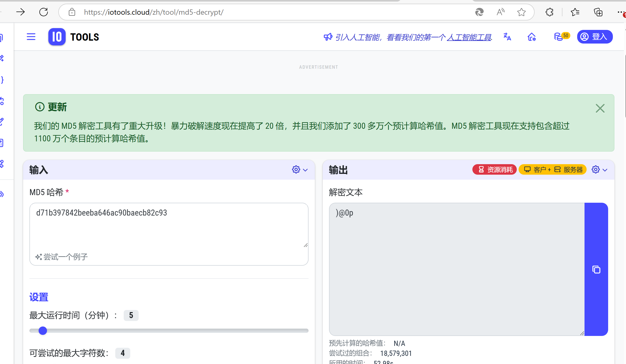Open browser extensions puzzle icon
Image resolution: width=626 pixels, height=364 pixels.
point(549,12)
